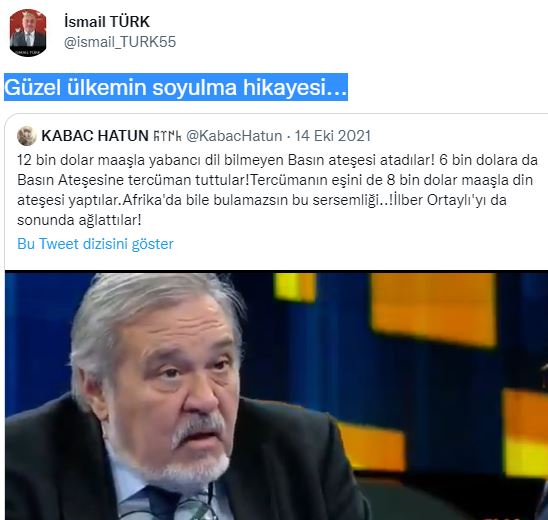Click the KABAC HATUN display name

point(95,136)
